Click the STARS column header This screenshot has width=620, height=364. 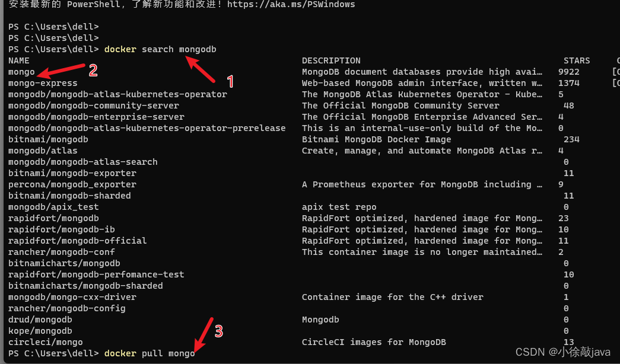[x=577, y=60]
